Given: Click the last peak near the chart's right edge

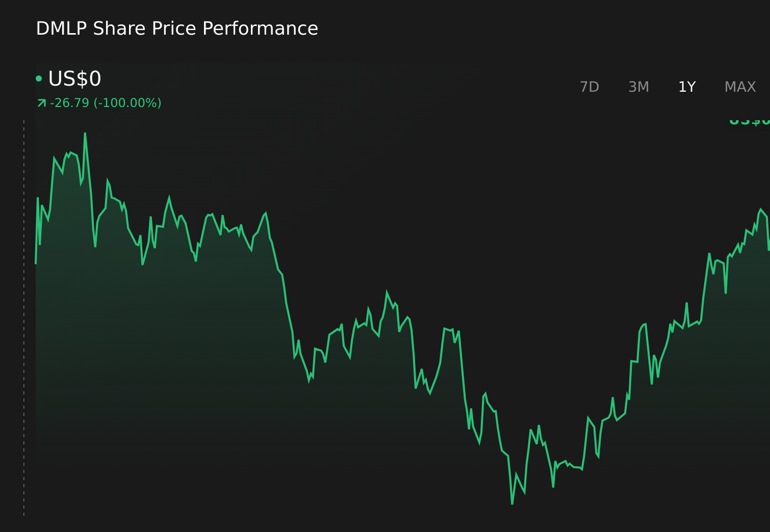Looking at the screenshot, I should coord(760,209).
